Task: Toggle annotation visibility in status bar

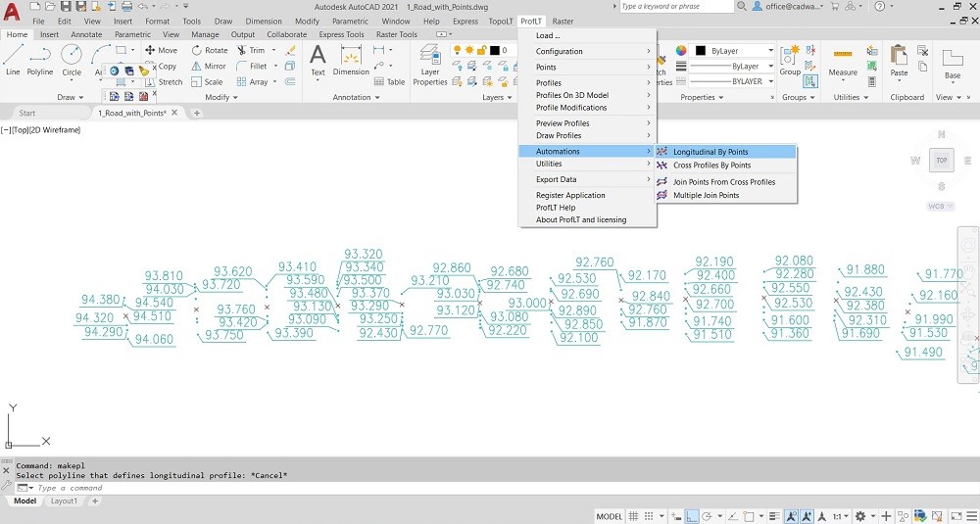Action: pyautogui.click(x=791, y=516)
